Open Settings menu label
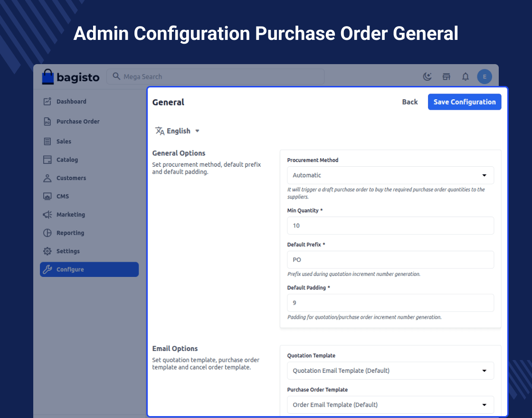Viewport: 532px width, 418px height. coord(68,251)
